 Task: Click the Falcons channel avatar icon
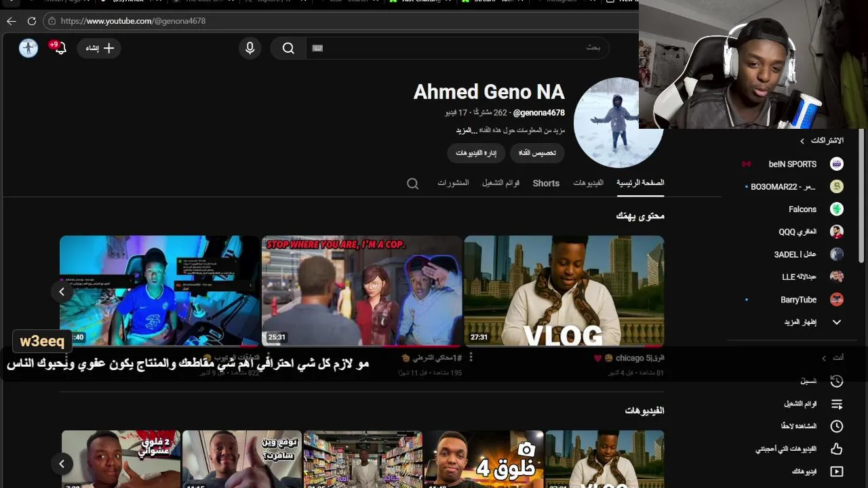(837, 209)
